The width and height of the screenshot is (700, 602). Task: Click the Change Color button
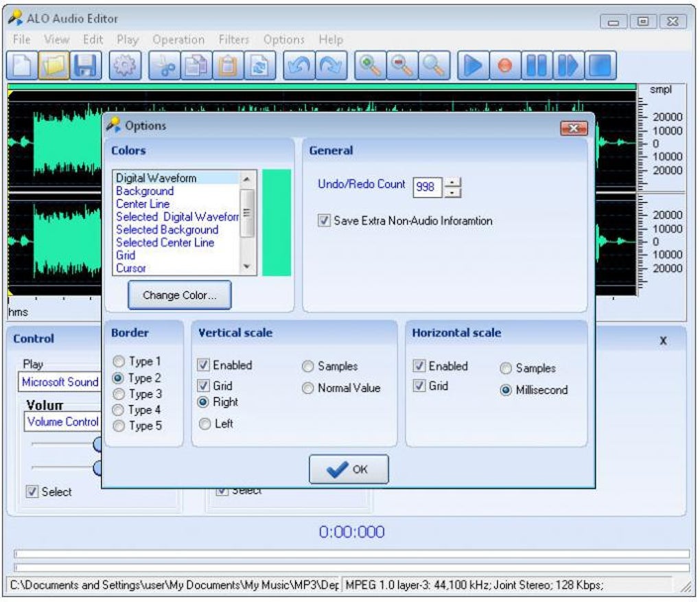(179, 294)
